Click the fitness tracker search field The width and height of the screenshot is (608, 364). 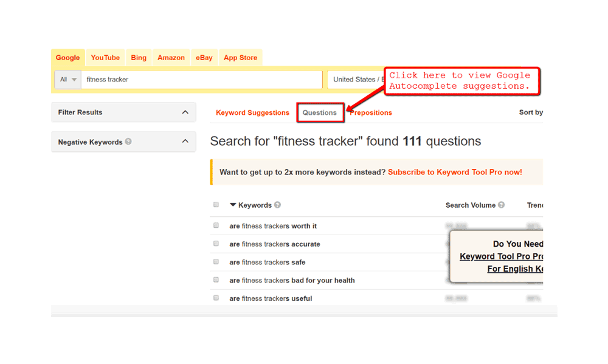tap(201, 80)
